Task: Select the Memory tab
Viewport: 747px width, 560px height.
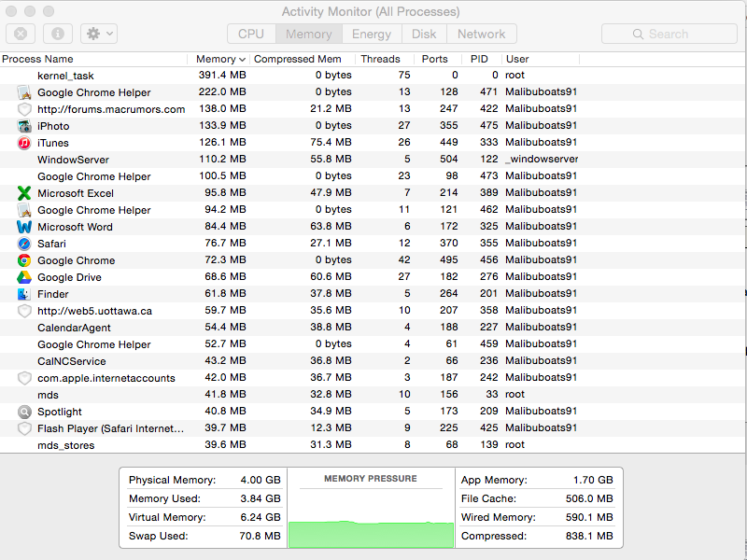Action: point(309,34)
